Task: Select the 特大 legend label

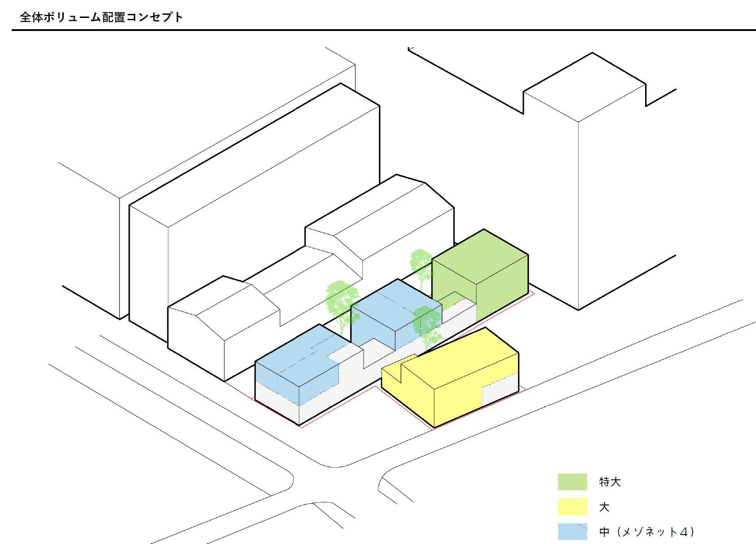Action: point(610,482)
